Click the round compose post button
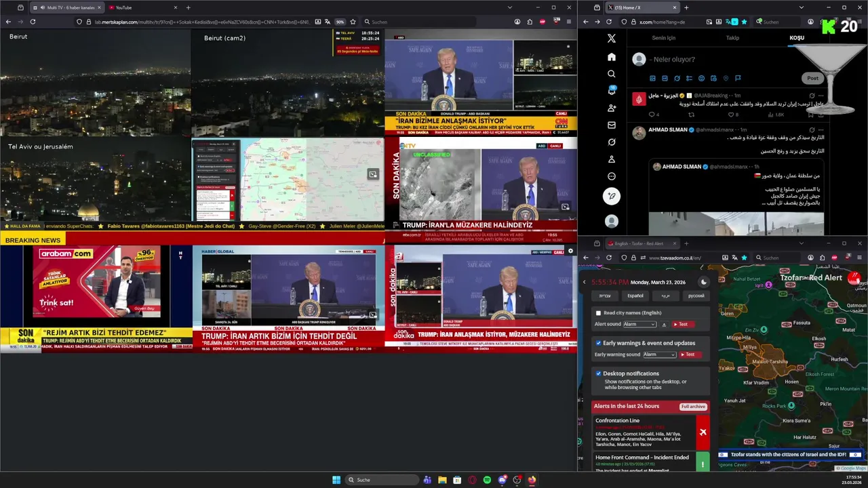This screenshot has height=488, width=868. [612, 197]
